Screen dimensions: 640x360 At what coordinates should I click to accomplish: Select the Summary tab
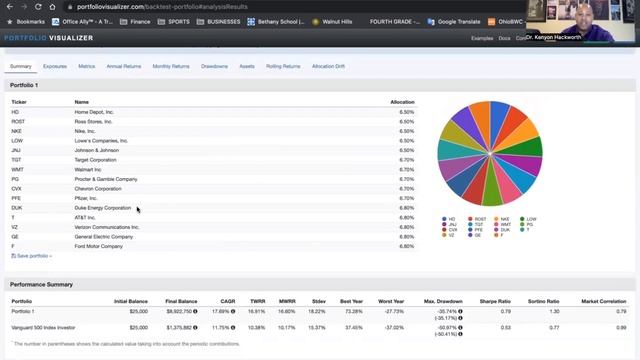[20, 66]
